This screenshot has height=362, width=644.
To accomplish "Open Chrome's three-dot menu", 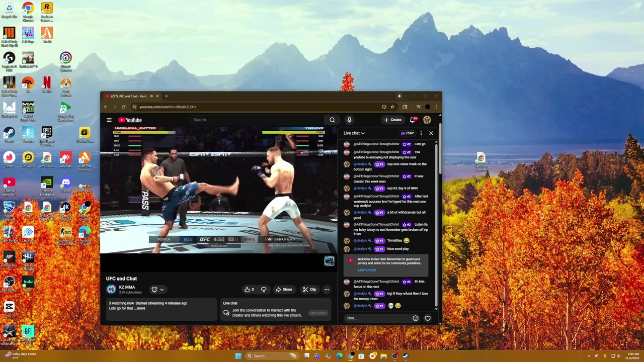I will [436, 107].
